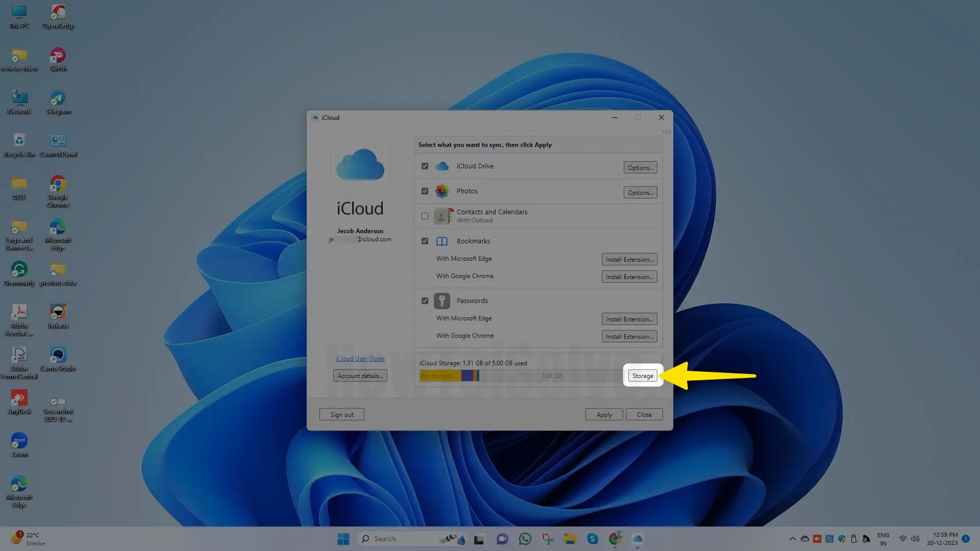This screenshot has width=980, height=551.
Task: Open Google Chrome from the taskbar
Action: 615,538
